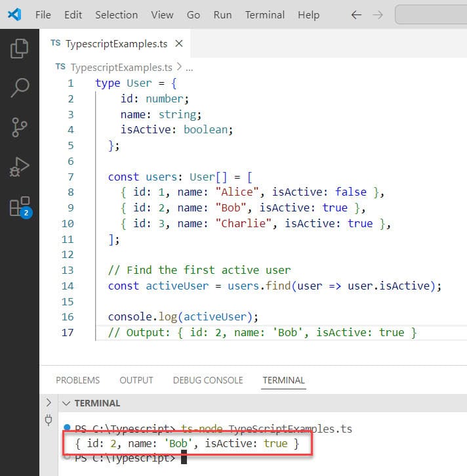Open the View menu
Screen dimensions: 467x476
(x=162, y=15)
